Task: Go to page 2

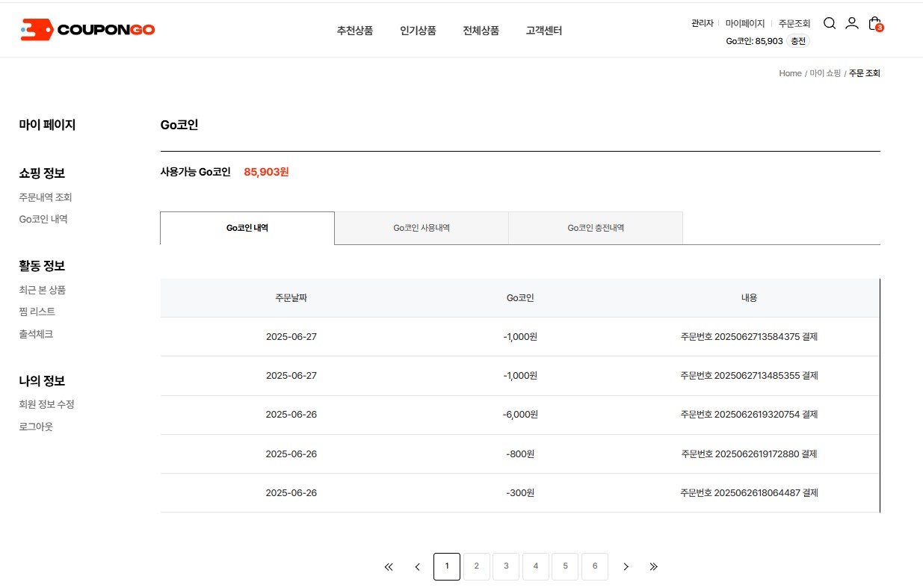Action: click(477, 566)
